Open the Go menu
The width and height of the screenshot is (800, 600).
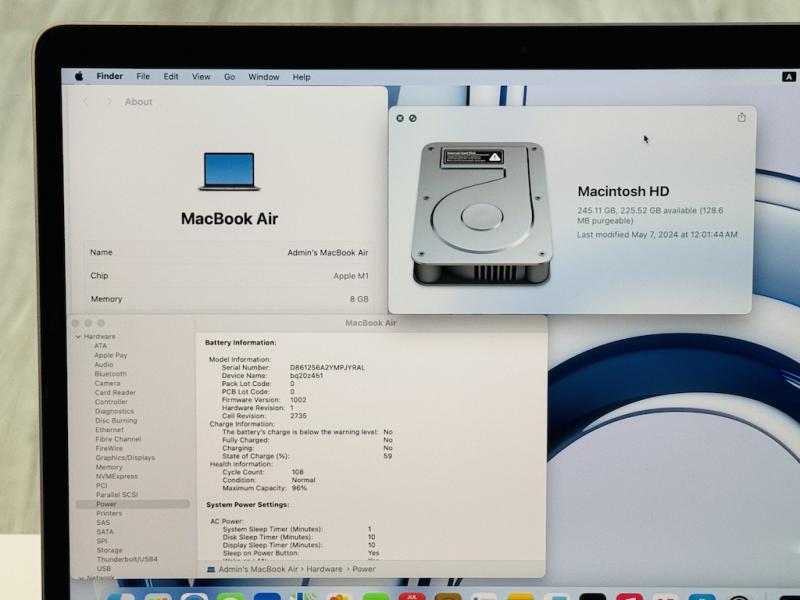229,77
